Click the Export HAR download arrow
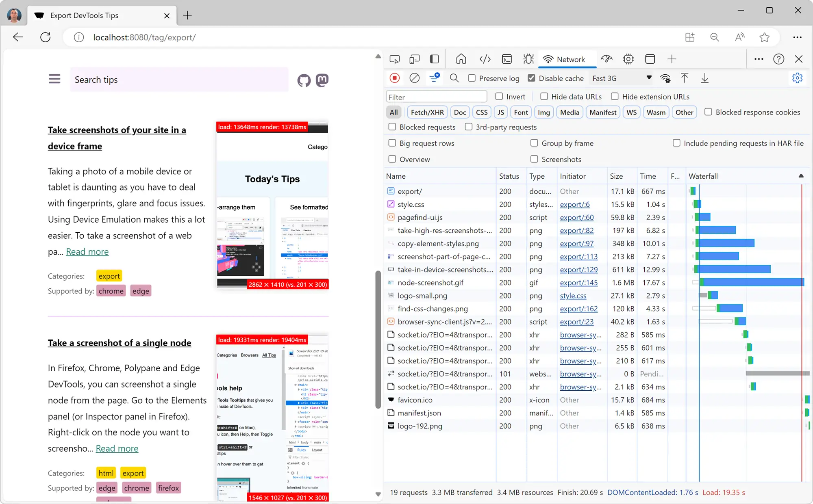Viewport: 813px width, 504px height. pos(704,78)
